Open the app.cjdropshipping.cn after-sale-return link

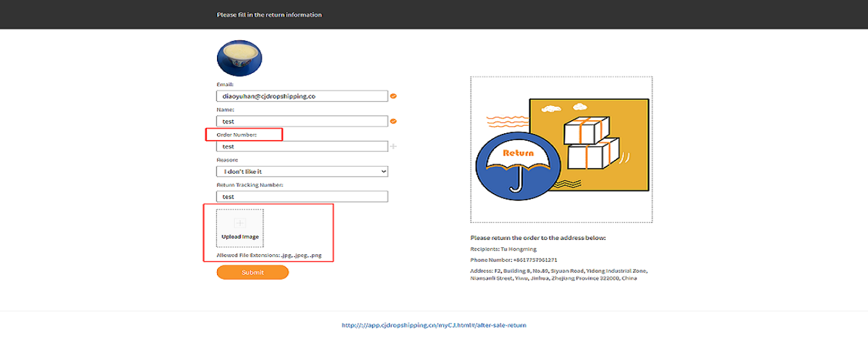[433, 325]
